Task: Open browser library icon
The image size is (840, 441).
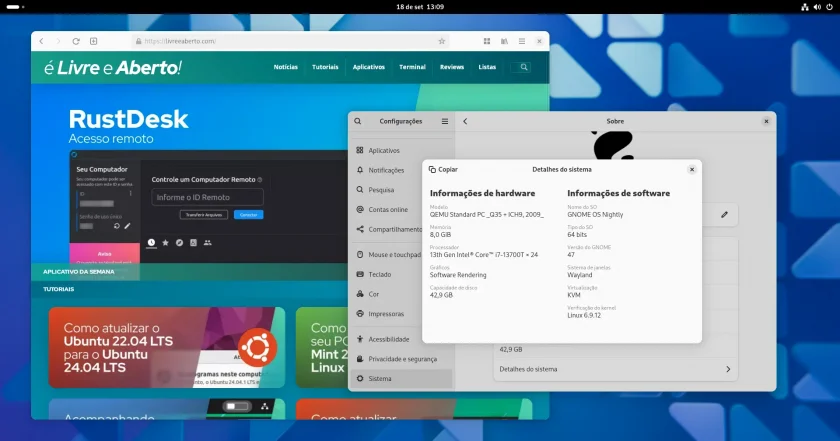Action: tap(504, 41)
